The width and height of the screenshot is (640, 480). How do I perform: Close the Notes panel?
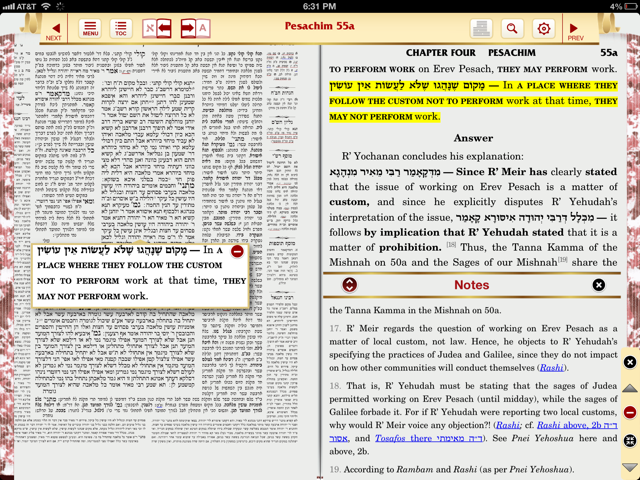point(598,285)
